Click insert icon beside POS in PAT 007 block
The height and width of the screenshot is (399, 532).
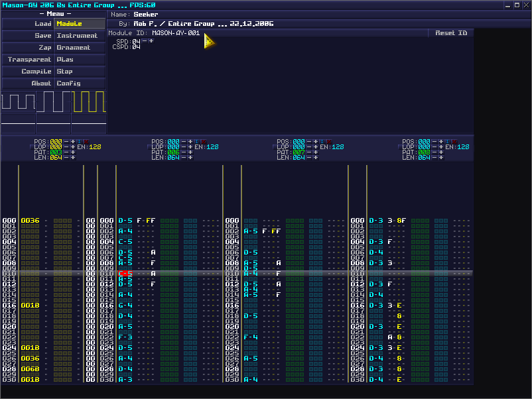(322, 141)
